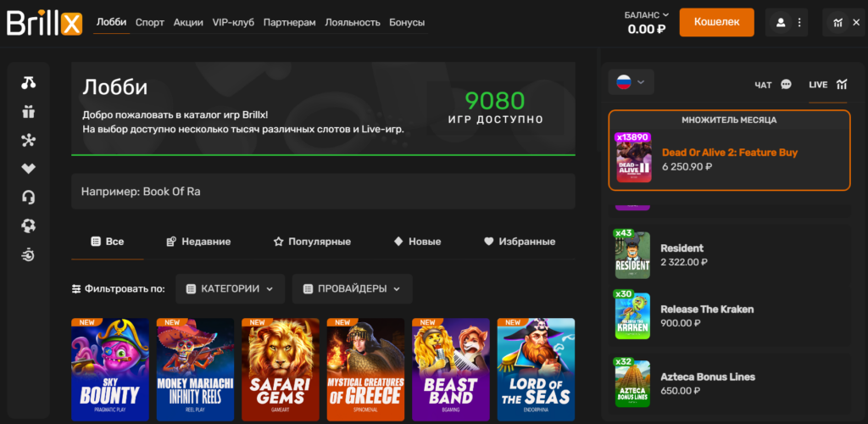Viewport: 868px width, 424px height.
Task: Open favorites heart icon in sidebar
Action: coord(28,169)
